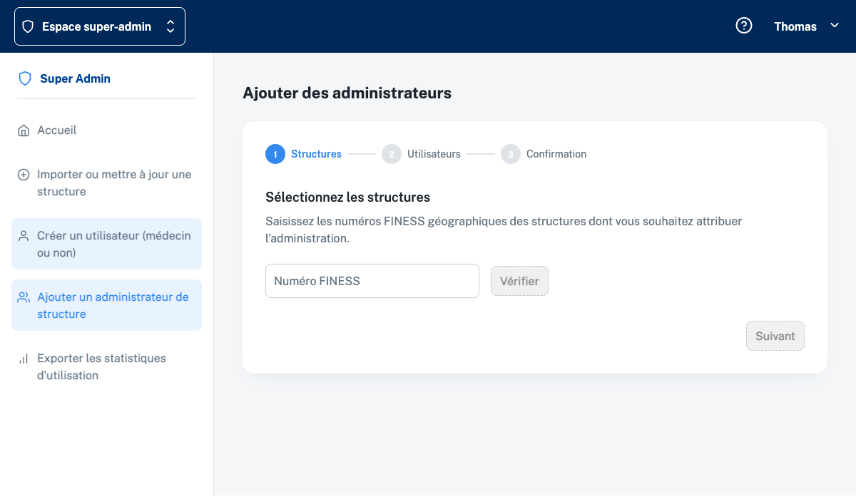Click the blue Super Admin shield icon in the sidebar
Viewport: 856px width, 504px height.
pyautogui.click(x=25, y=78)
